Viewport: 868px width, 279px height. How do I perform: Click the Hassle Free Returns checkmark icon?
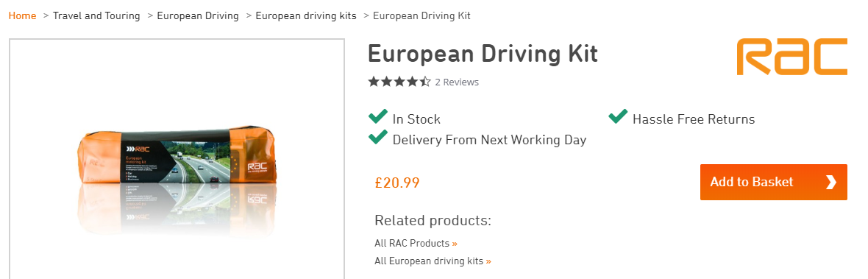tap(618, 117)
